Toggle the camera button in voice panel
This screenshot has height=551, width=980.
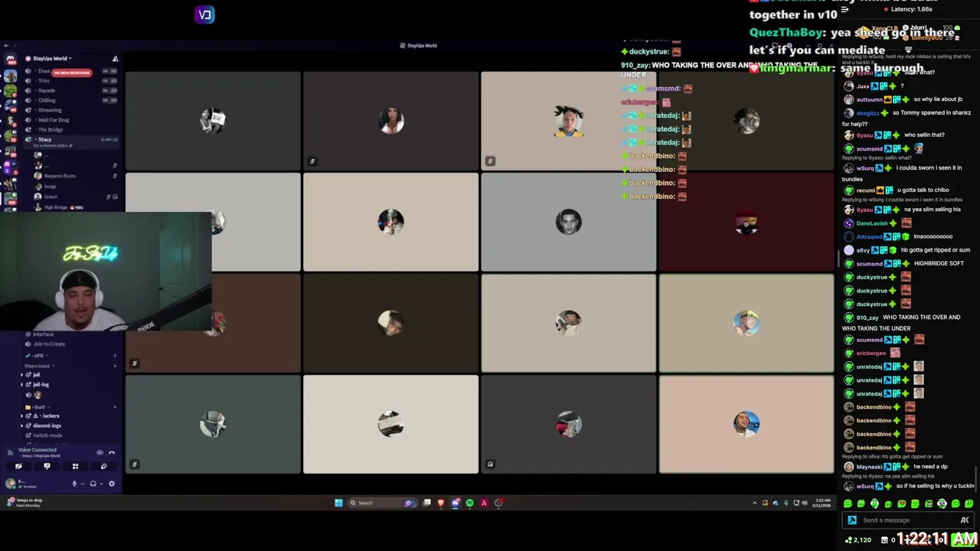[18, 466]
